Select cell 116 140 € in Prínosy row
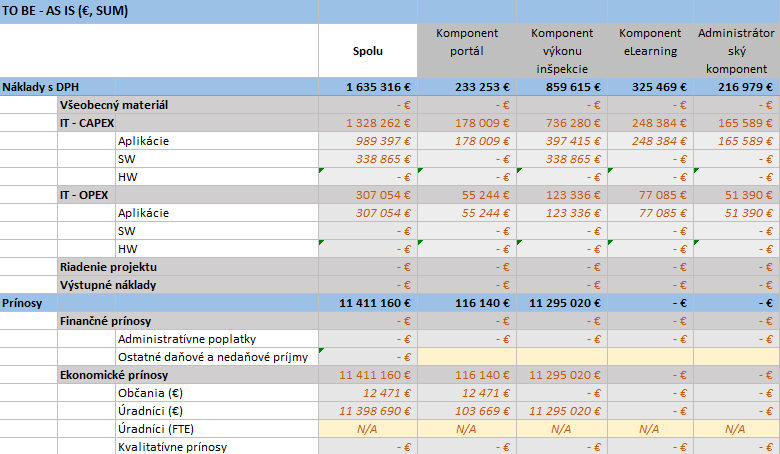The height and width of the screenshot is (454, 780). 467,303
